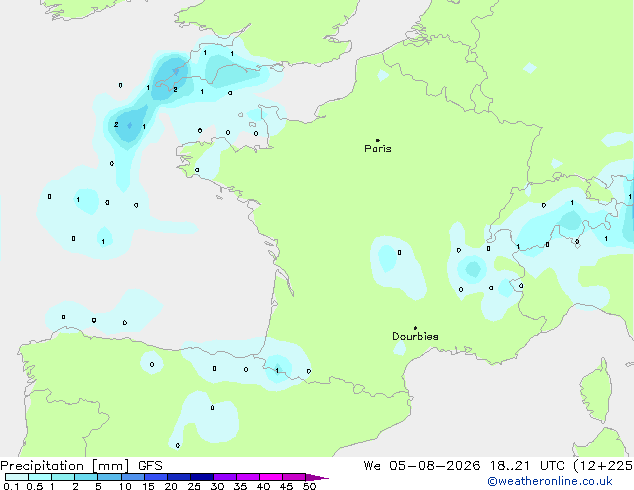The height and width of the screenshot is (490, 634).
Task: Click the 'We' weekday abbreviation
Action: point(372,466)
